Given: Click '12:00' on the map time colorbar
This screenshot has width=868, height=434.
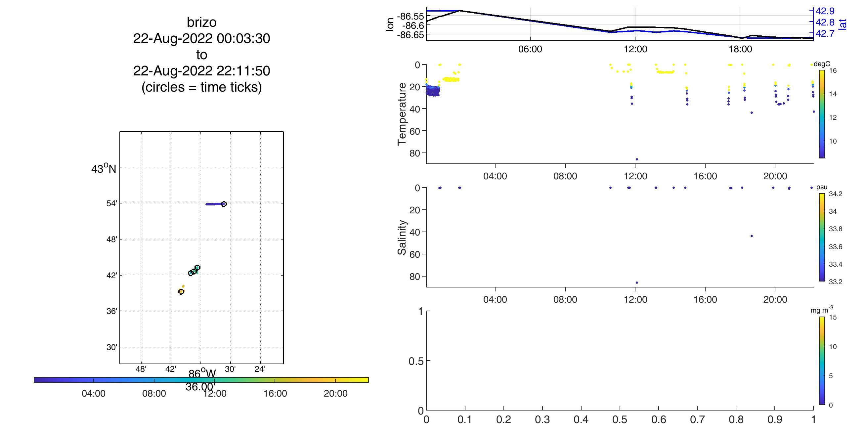Looking at the screenshot, I should pos(215,394).
